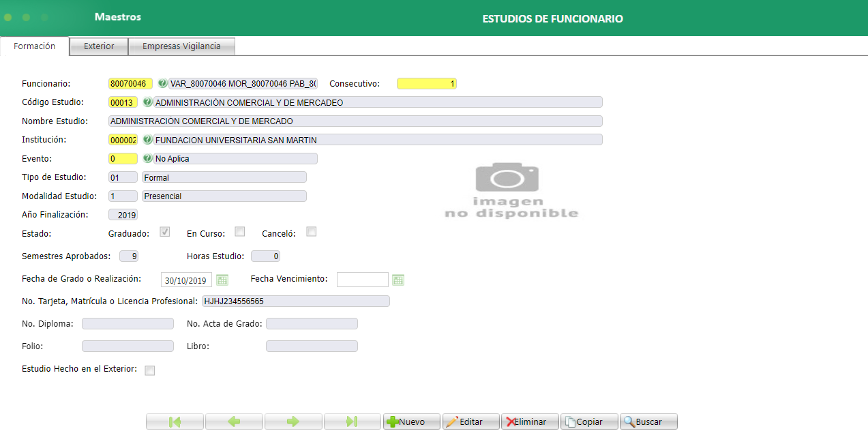Select the Consecutivo input field
The height and width of the screenshot is (446, 868).
click(x=426, y=83)
